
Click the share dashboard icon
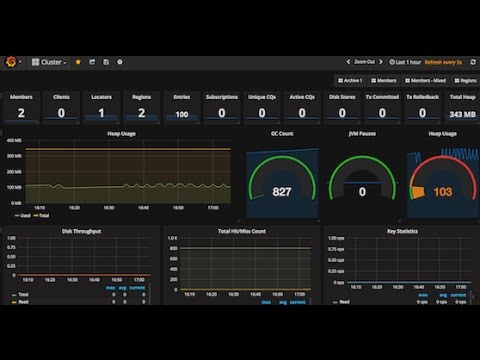[92, 62]
